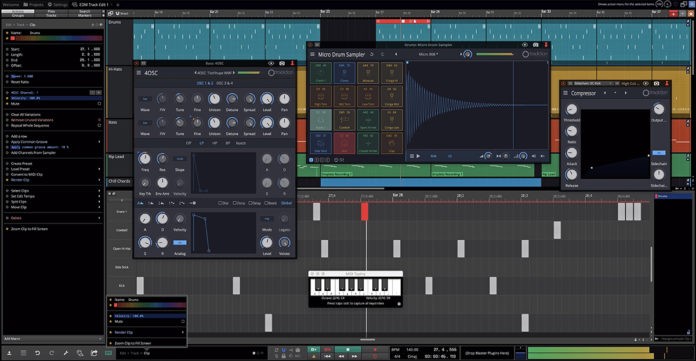Click the undo icon in bottom toolbar
Viewport: 696px width, 361px height.
[x=37, y=353]
